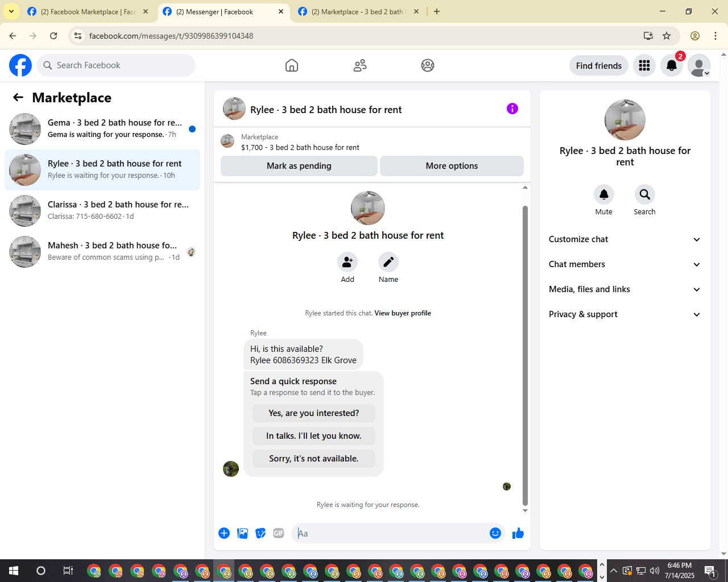Click the browser address bar
This screenshot has height=582, width=728.
coord(363,36)
